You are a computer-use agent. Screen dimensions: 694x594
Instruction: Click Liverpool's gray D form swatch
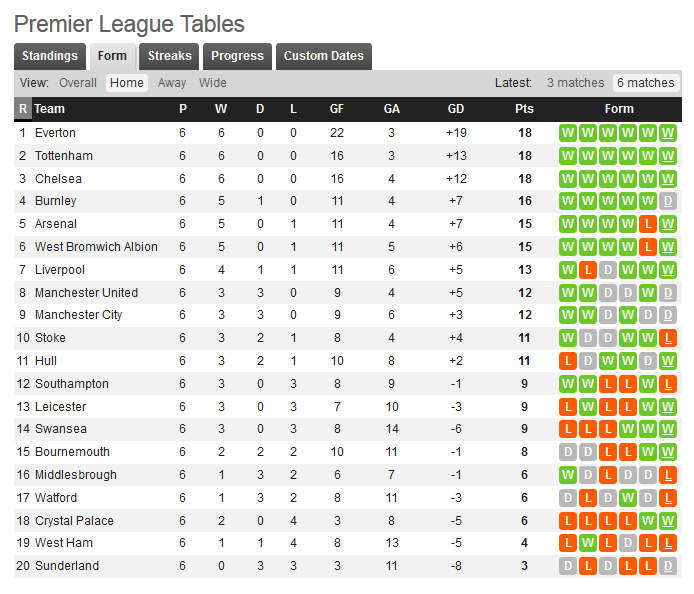click(x=608, y=270)
